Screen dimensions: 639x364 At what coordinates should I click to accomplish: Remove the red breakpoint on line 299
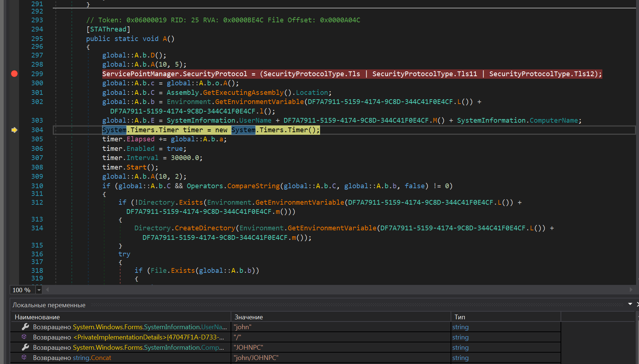point(14,74)
